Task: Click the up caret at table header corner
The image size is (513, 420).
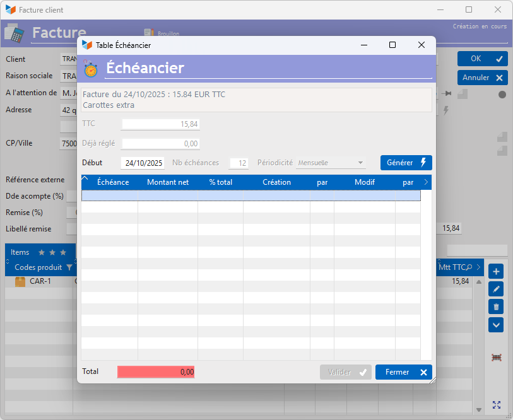Action: point(86,179)
